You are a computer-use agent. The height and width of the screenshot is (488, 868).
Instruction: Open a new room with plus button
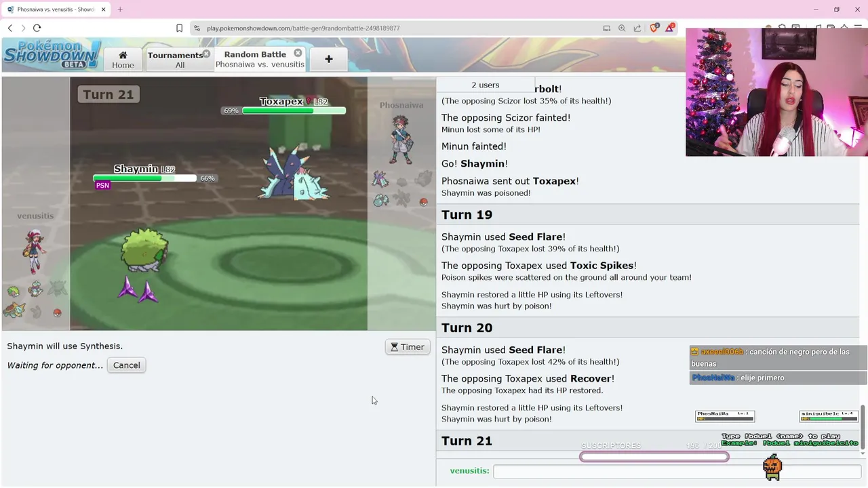point(328,59)
